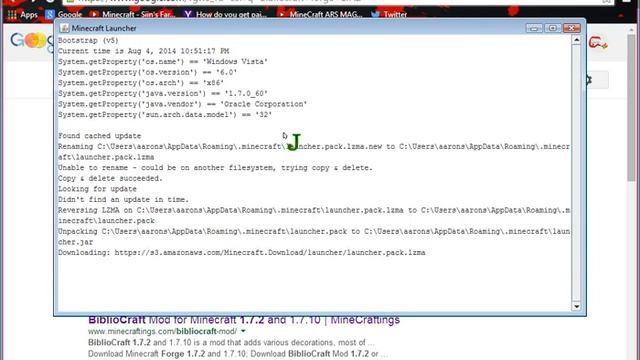Screen dimensions: 640x360
Task: Click the 'Didn't find an update in time.' line
Action: click(x=123, y=200)
